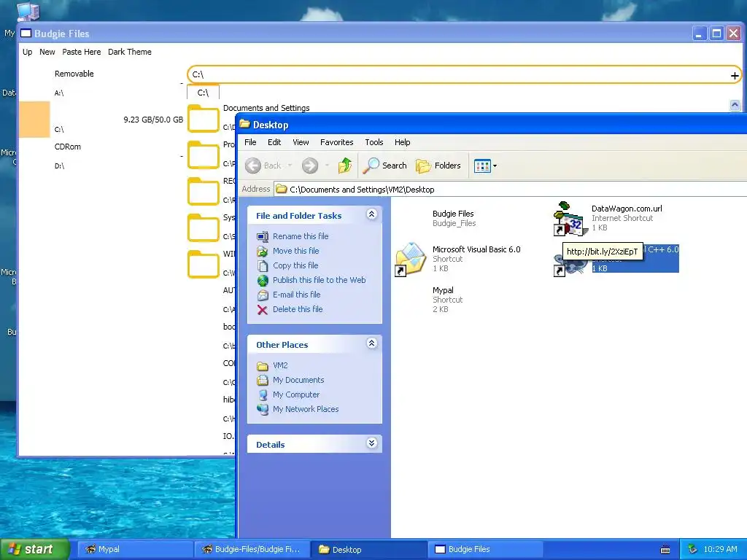Click the Forward arrow in Desktop window
Image resolution: width=747 pixels, height=560 pixels.
point(309,166)
